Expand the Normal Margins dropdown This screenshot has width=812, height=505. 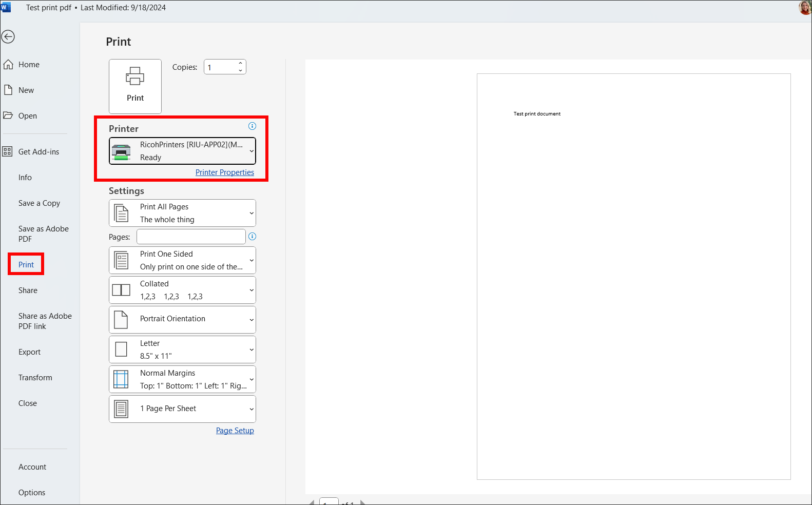(252, 379)
